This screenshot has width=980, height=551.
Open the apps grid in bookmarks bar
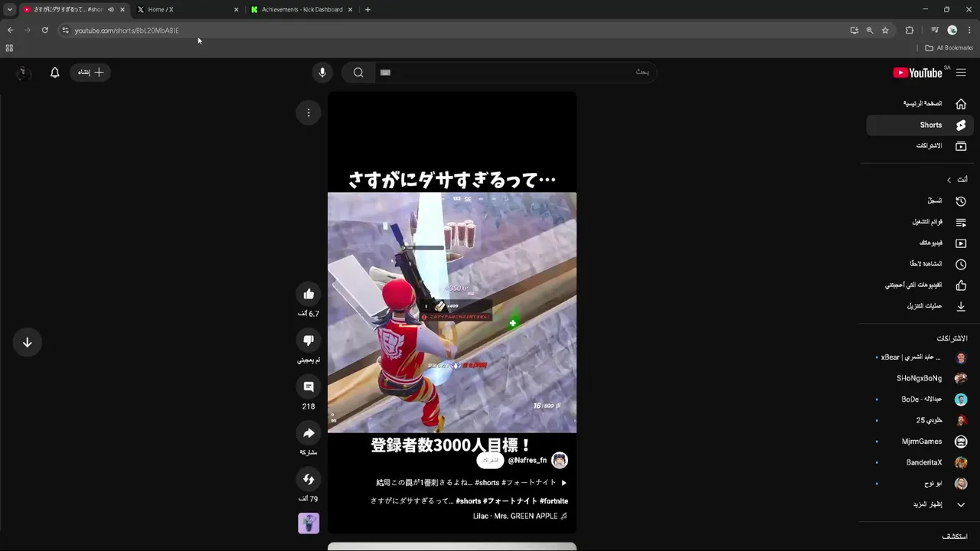tap(9, 48)
